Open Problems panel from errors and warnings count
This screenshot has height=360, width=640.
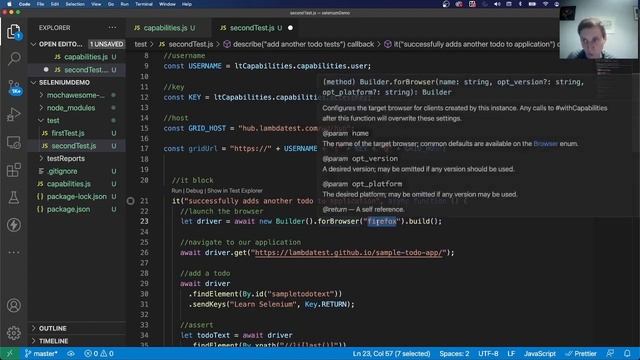98,353
